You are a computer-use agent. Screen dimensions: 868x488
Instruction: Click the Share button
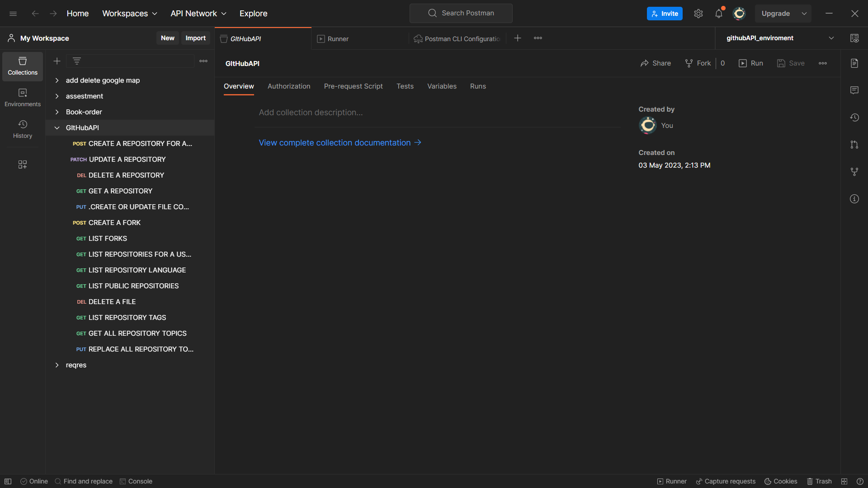(x=656, y=63)
